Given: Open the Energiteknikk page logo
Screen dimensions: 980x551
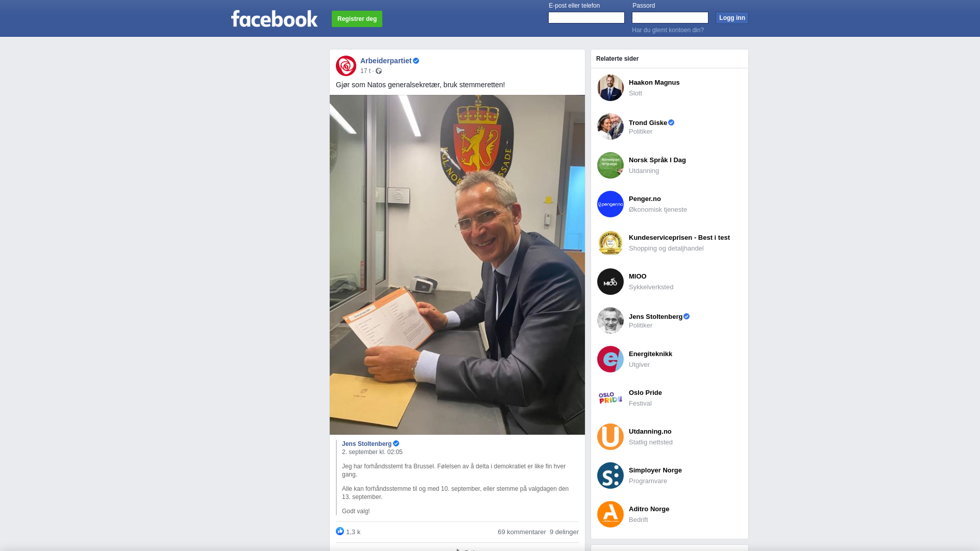Looking at the screenshot, I should (x=610, y=359).
